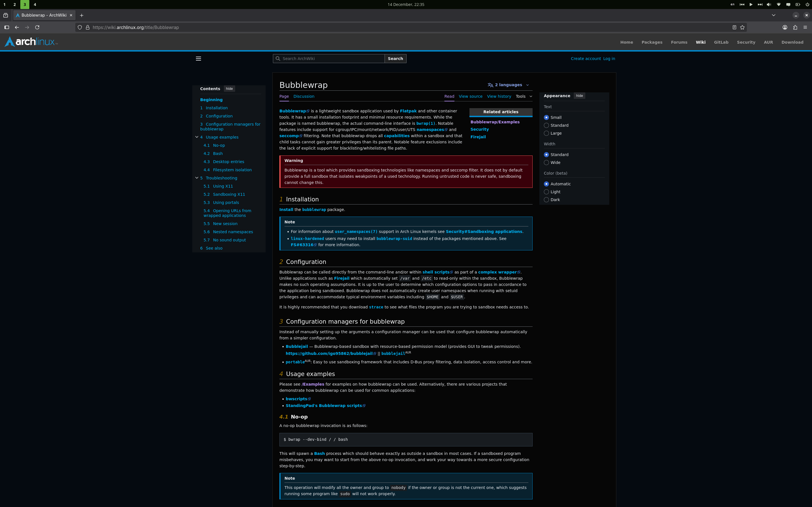Open a new browser tab with plus icon
This screenshot has width=812, height=507.
click(81, 15)
